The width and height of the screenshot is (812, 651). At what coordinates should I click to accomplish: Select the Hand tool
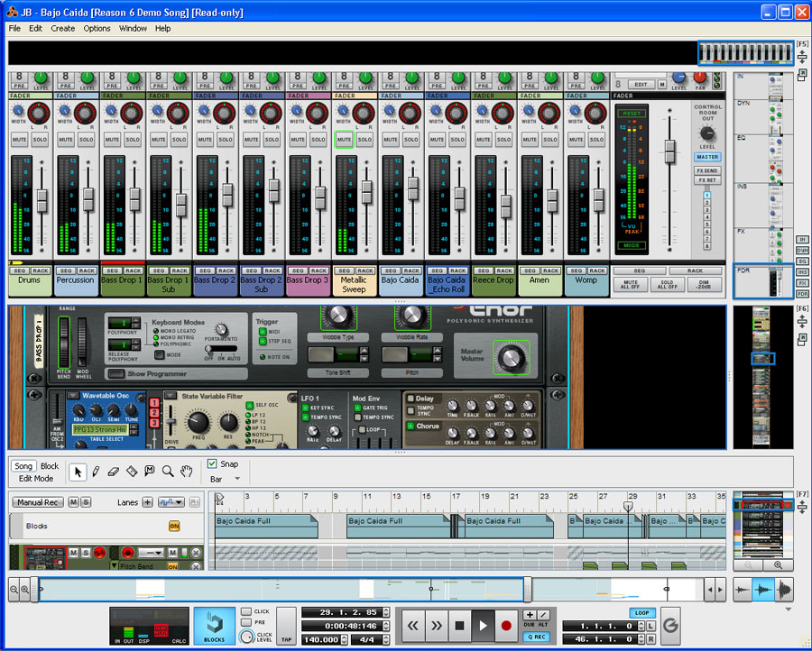pyautogui.click(x=187, y=472)
